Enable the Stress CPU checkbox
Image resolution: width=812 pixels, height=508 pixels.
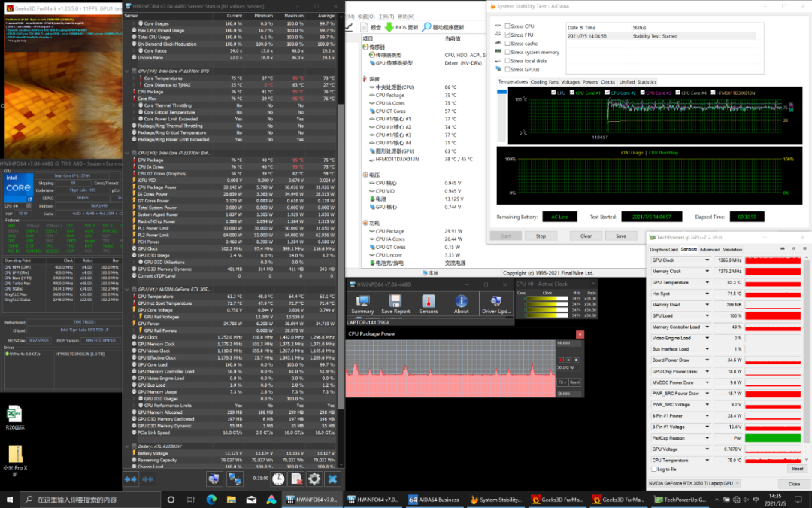[x=507, y=26]
